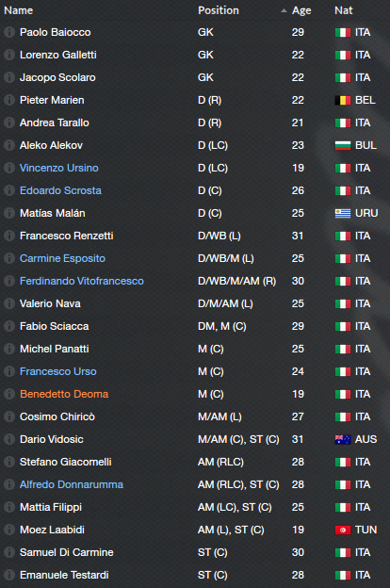The width and height of the screenshot is (390, 588).
Task: Click the sort arrow beside Position
Action: [x=284, y=10]
